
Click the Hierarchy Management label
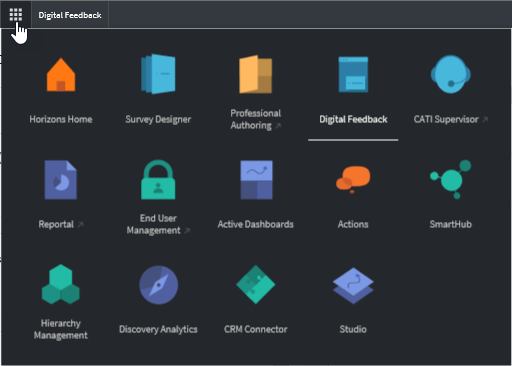(61, 329)
